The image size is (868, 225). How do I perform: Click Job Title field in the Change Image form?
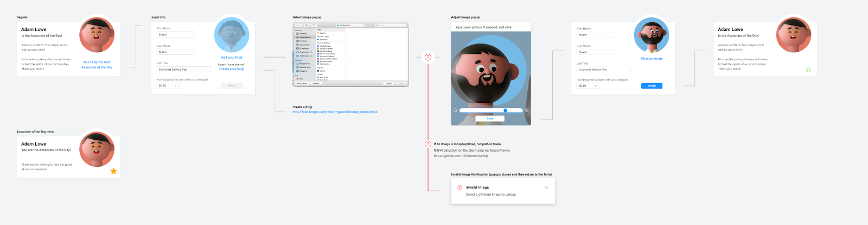point(604,70)
